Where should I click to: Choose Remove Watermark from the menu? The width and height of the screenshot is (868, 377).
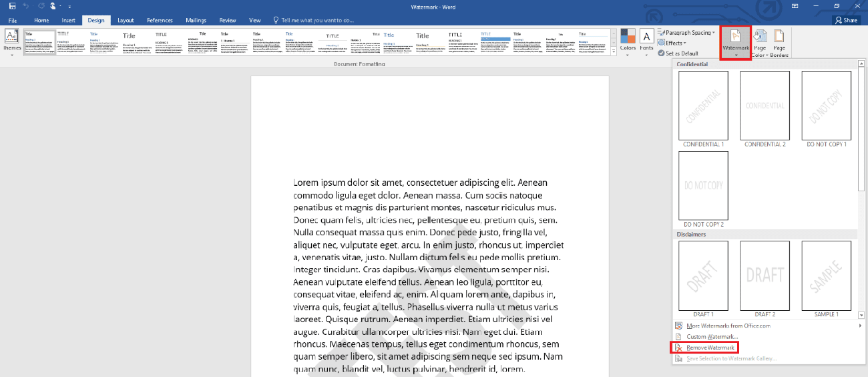click(710, 348)
